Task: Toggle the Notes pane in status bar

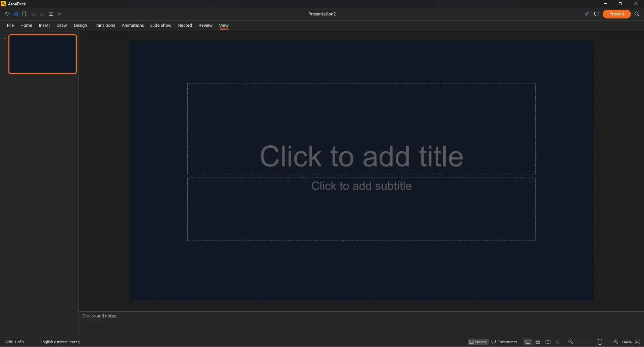Action: coord(478,342)
